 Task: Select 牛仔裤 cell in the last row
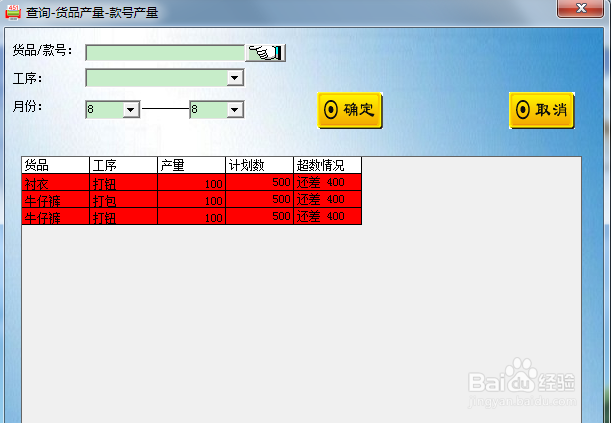tap(56, 216)
